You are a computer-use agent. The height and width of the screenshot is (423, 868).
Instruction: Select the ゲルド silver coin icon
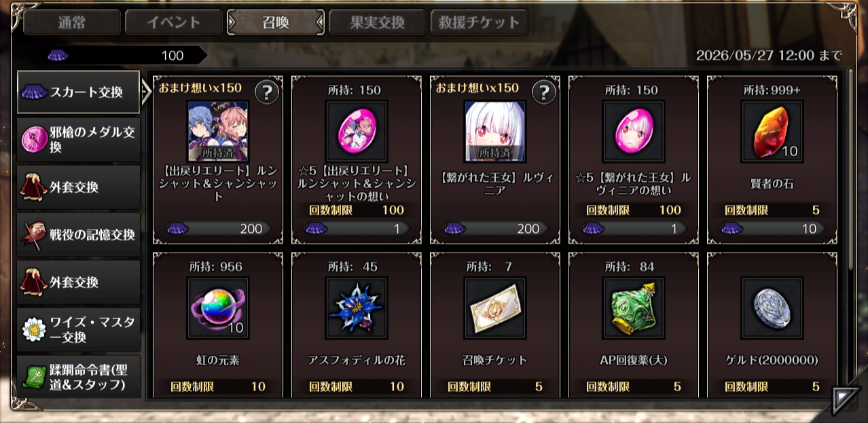click(772, 308)
